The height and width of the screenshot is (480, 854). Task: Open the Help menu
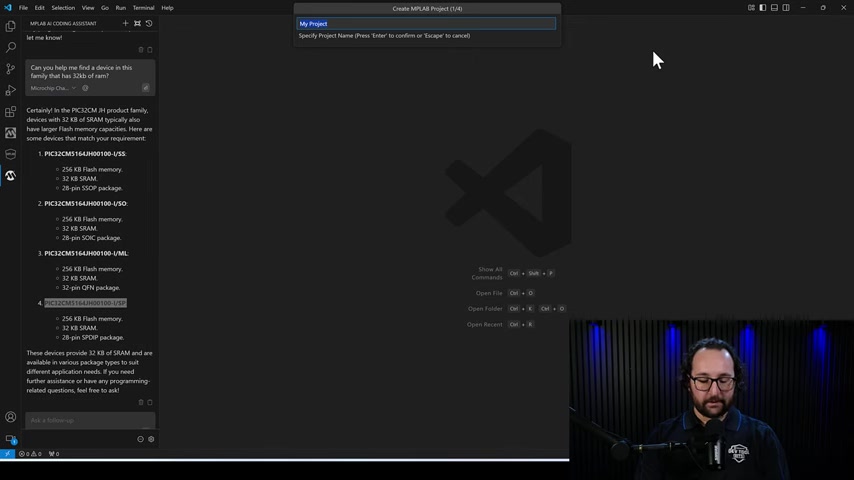167,8
